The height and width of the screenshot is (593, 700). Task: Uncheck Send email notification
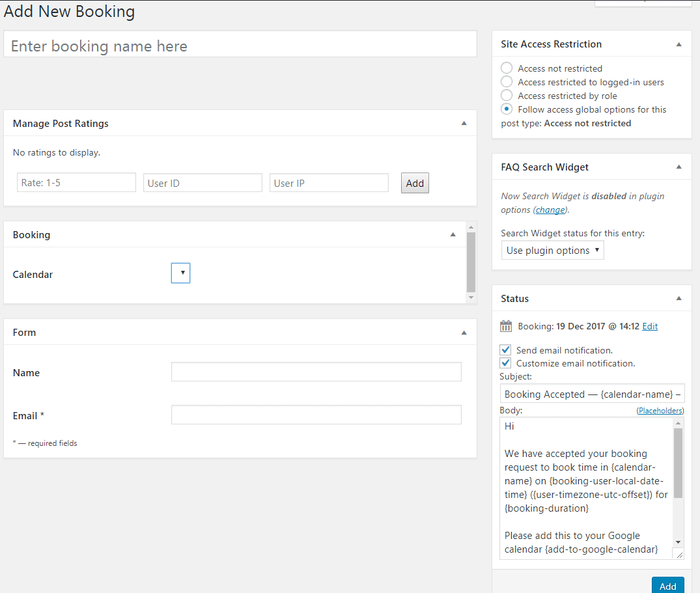coord(506,350)
